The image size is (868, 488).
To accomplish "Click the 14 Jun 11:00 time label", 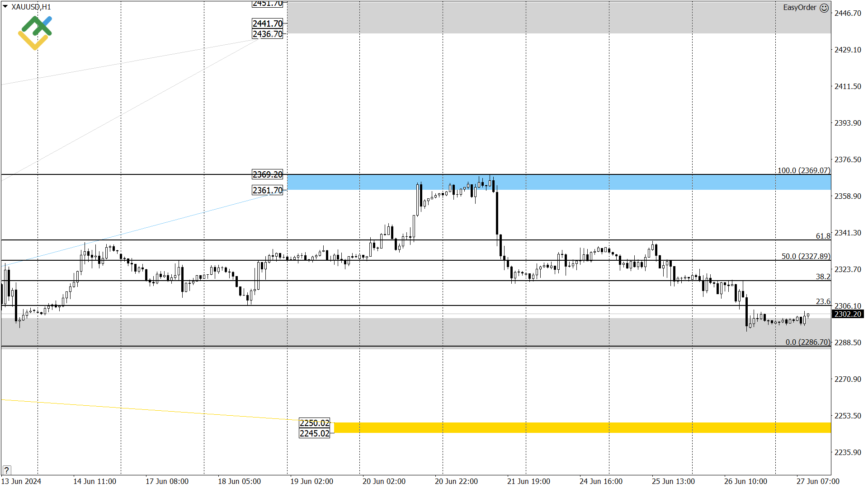I will (x=94, y=481).
